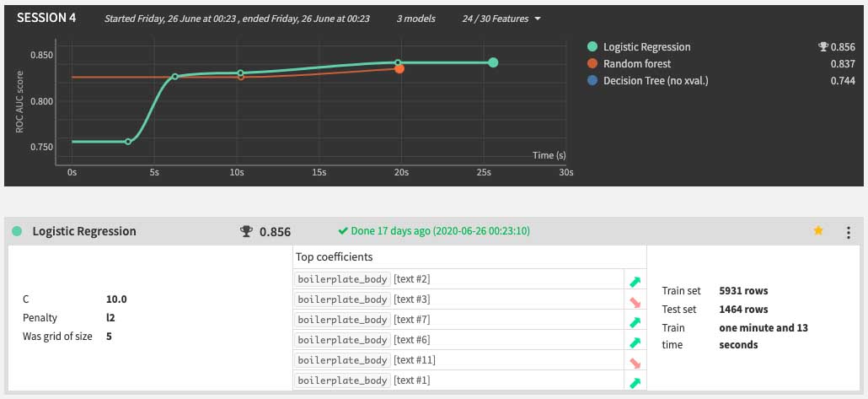Click the final Logistic Regression point on chart
The height and width of the screenshot is (399, 868).
[x=493, y=62]
